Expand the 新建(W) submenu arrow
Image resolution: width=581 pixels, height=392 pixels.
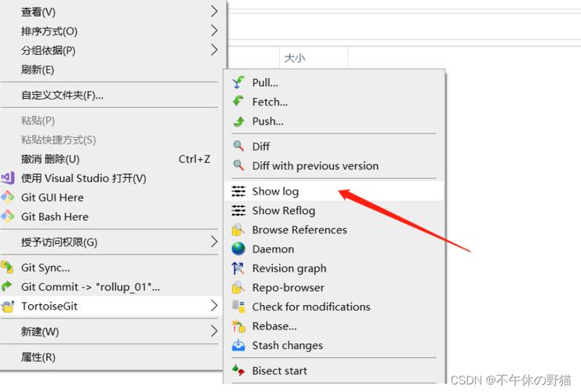click(x=214, y=331)
